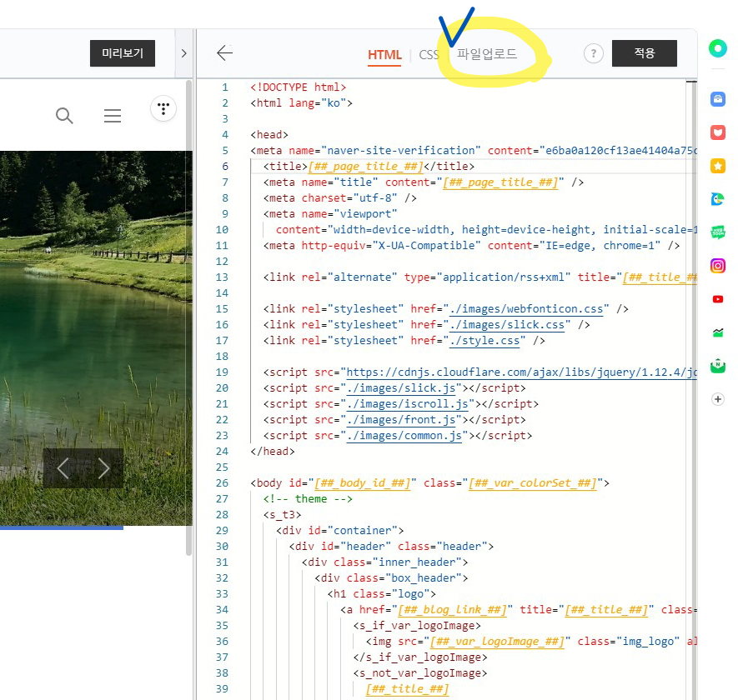Open the hamburger menu in the blog preview
The height and width of the screenshot is (700, 738).
[x=113, y=116]
